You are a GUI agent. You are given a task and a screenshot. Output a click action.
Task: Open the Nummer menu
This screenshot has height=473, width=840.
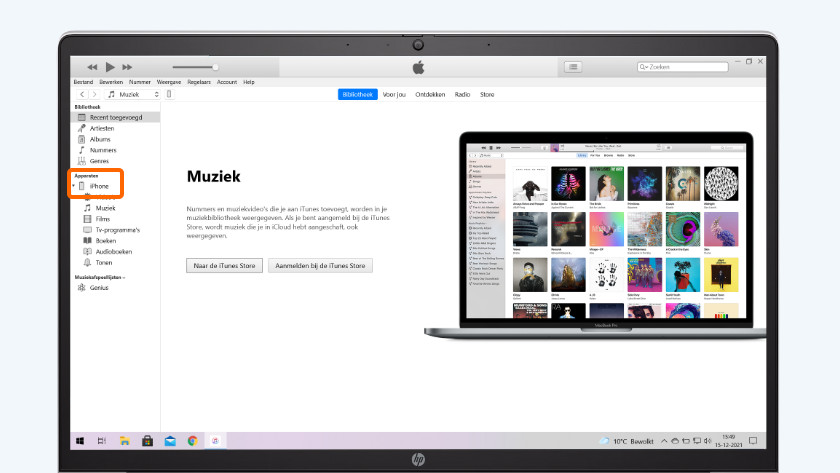coord(139,82)
